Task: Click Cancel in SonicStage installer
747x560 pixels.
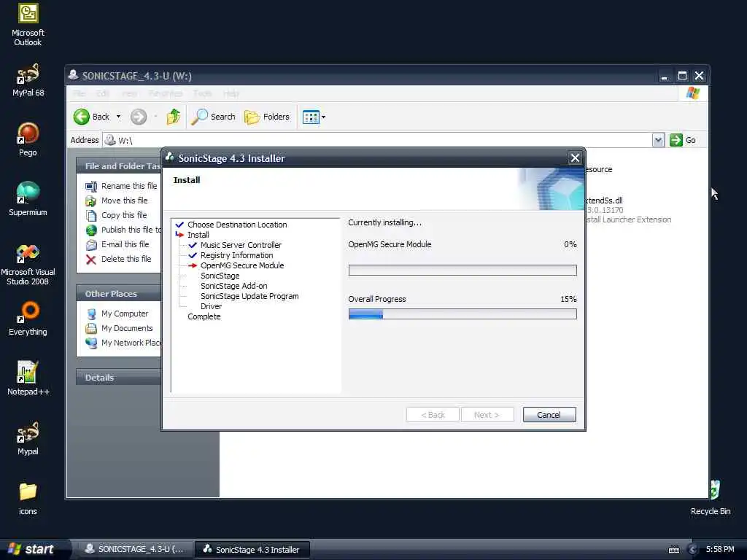Action: 549,415
